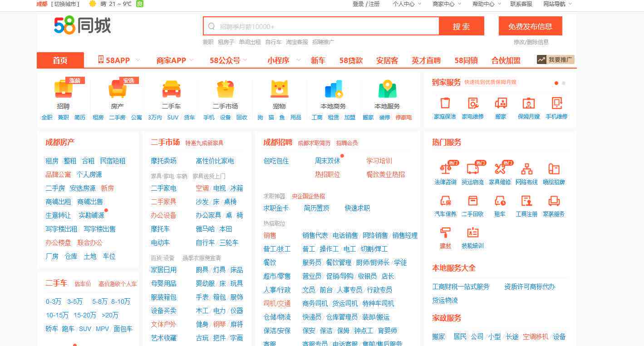This screenshot has height=346, width=644.
Task: Open the 联系客服 link
Action: 521,4
